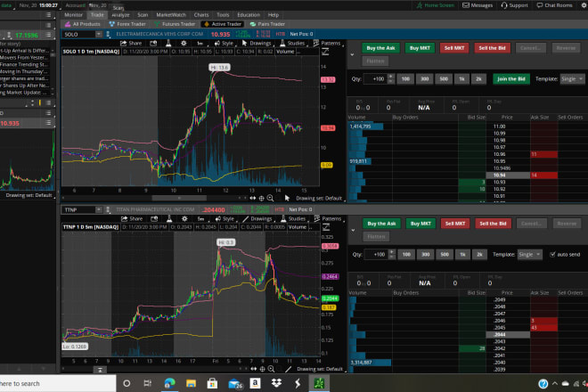
Task: Open File Explorer from the taskbar
Action: (x=191, y=383)
